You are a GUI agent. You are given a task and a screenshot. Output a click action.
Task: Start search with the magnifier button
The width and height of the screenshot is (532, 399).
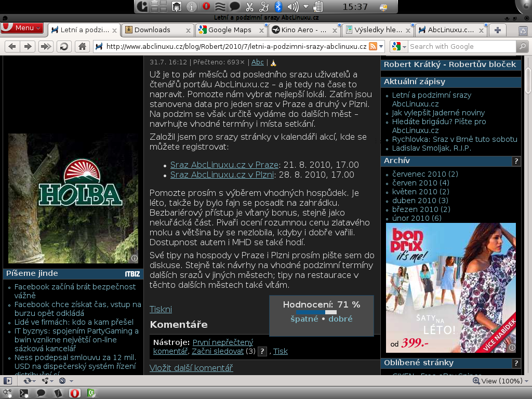pos(523,46)
